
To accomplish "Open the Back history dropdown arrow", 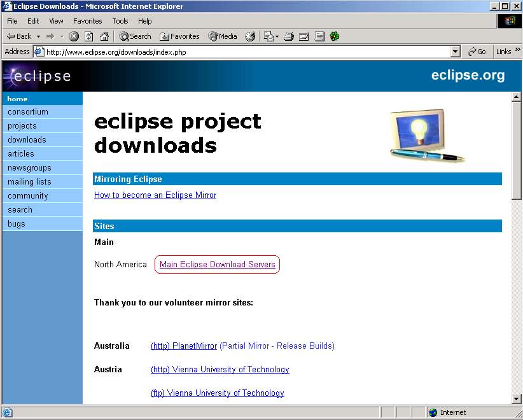I will [x=38, y=36].
